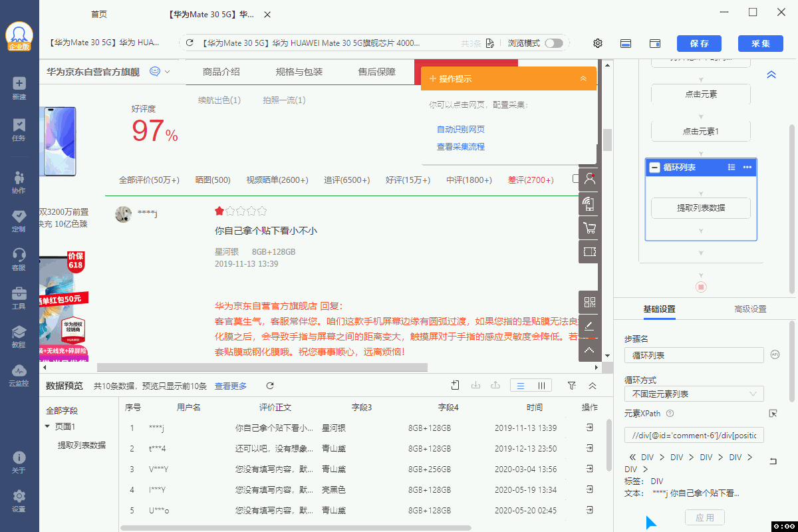Open the 规格与包装 tab
The height and width of the screenshot is (532, 798).
[x=299, y=72]
